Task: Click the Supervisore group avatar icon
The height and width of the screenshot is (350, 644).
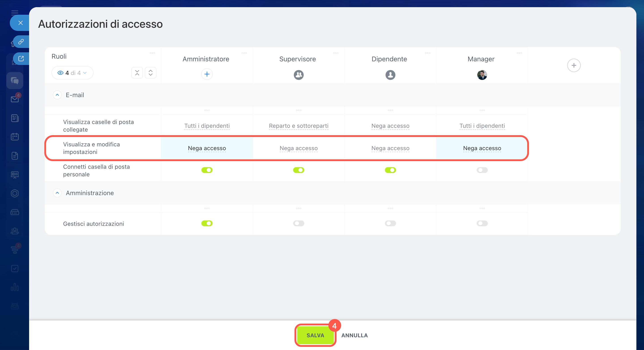Action: point(299,75)
